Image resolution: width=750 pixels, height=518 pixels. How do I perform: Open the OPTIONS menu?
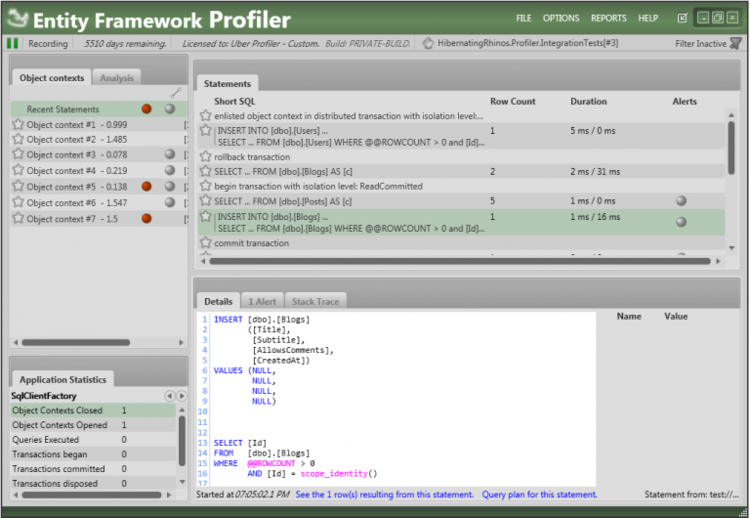pos(561,18)
